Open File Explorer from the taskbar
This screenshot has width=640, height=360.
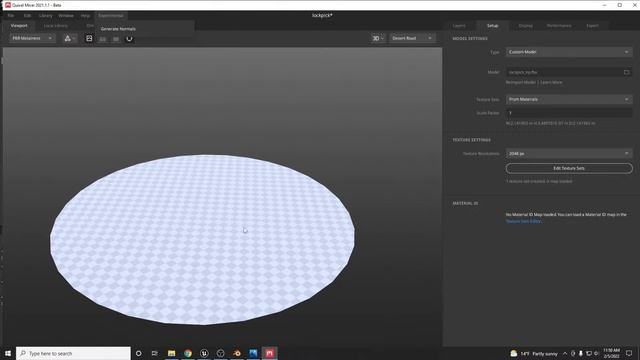[x=171, y=353]
